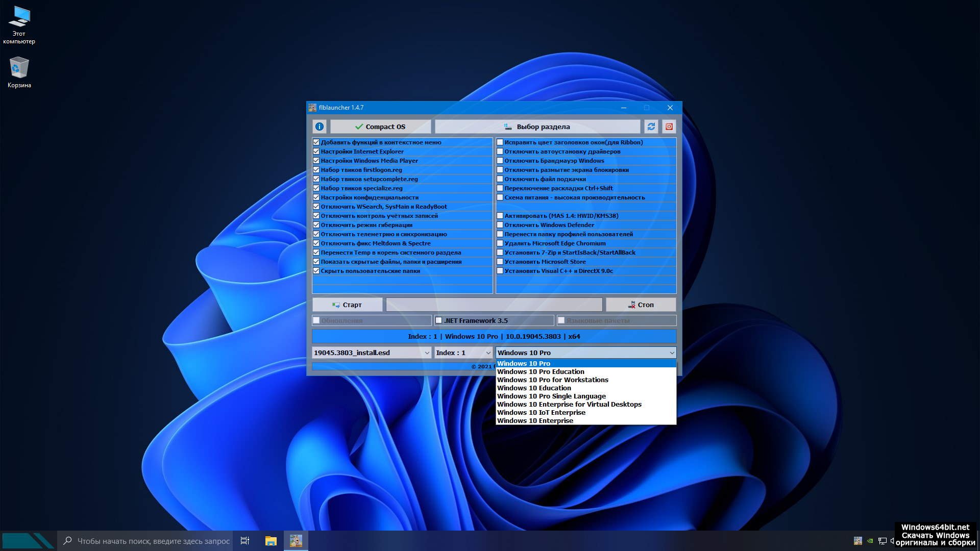Click the blue info icon button
Screen dimensions: 980x551
[x=320, y=127]
